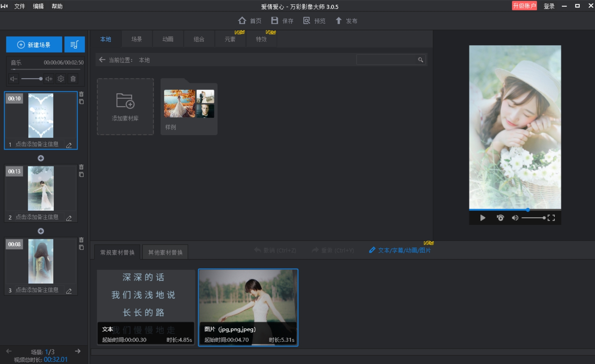Select the 图片 (jpg,png,jpeg) material card
595x364 pixels.
pyautogui.click(x=248, y=307)
